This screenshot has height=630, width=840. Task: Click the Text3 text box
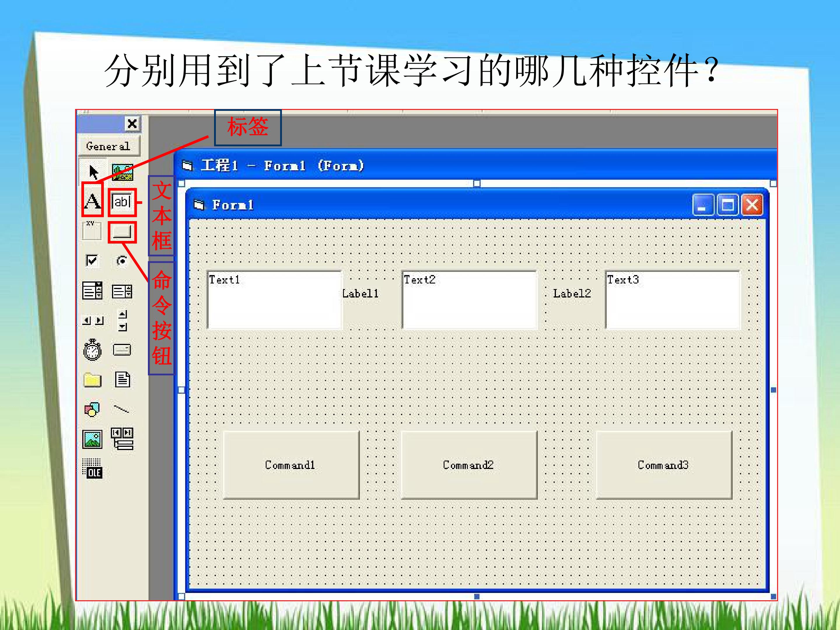pyautogui.click(x=673, y=300)
